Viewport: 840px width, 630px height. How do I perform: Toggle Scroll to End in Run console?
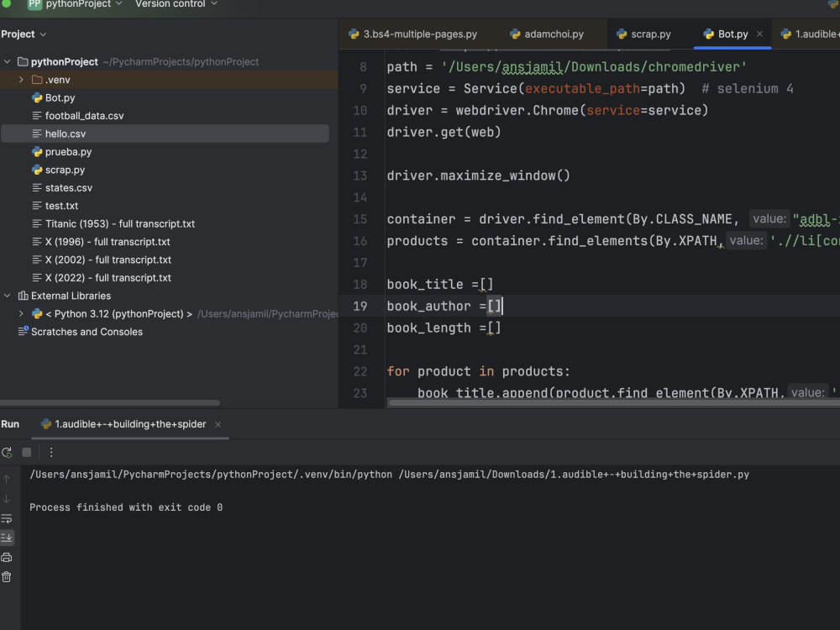click(x=7, y=538)
